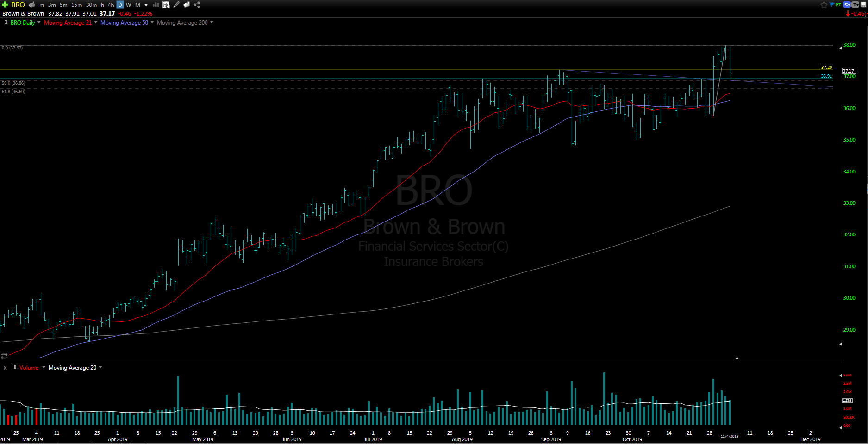Click the add indicator grid icon
Screen dimensions: 868x444
pos(166,5)
